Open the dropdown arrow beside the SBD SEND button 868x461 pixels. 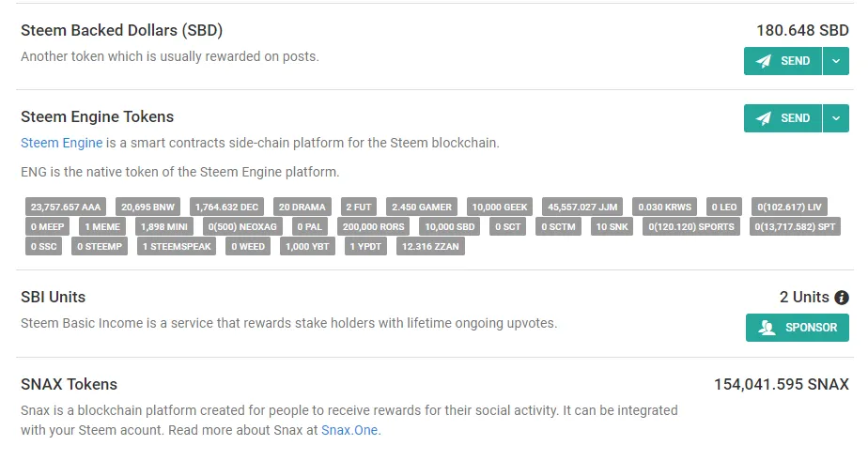836,61
